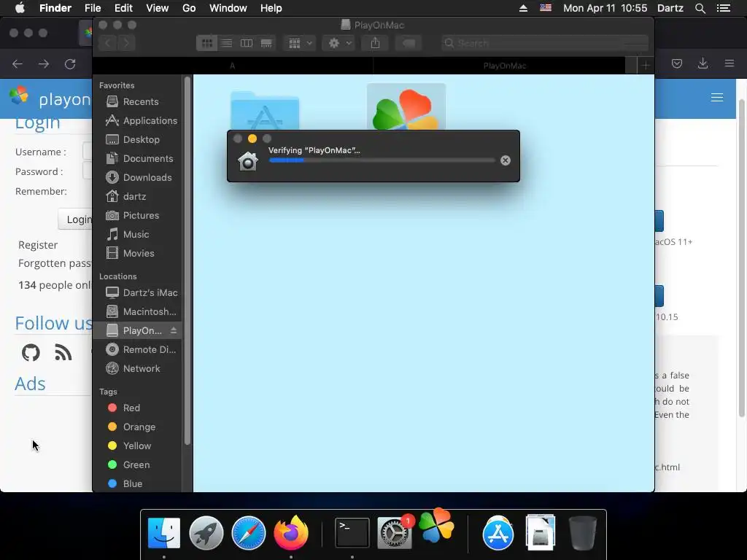Image resolution: width=747 pixels, height=560 pixels.
Task: Filter by Blue tag
Action: pos(137,484)
